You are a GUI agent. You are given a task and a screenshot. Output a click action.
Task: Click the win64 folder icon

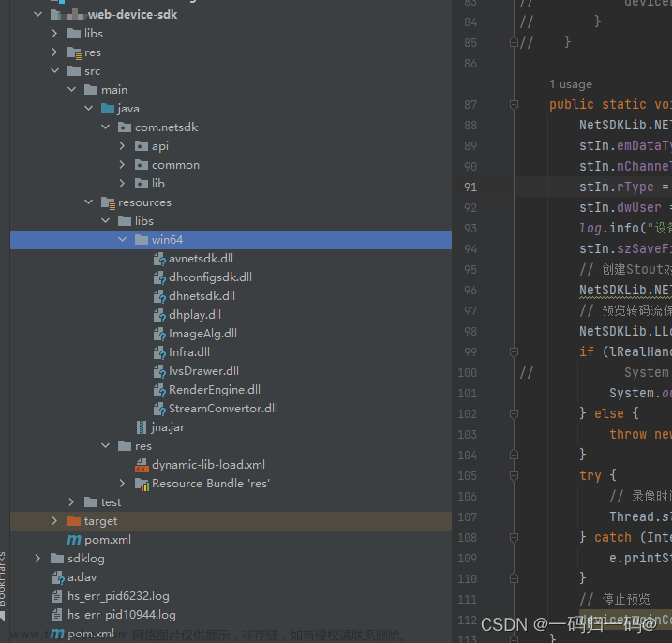coord(142,240)
